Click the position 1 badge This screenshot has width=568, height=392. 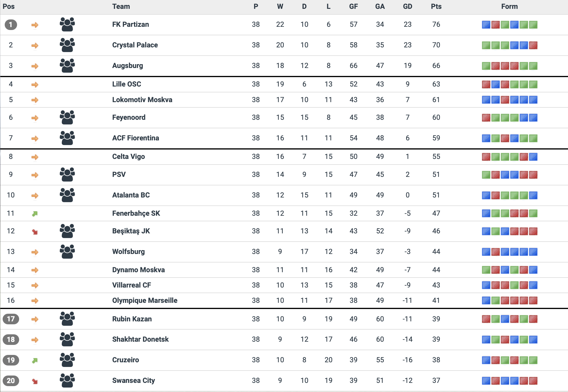pyautogui.click(x=11, y=25)
